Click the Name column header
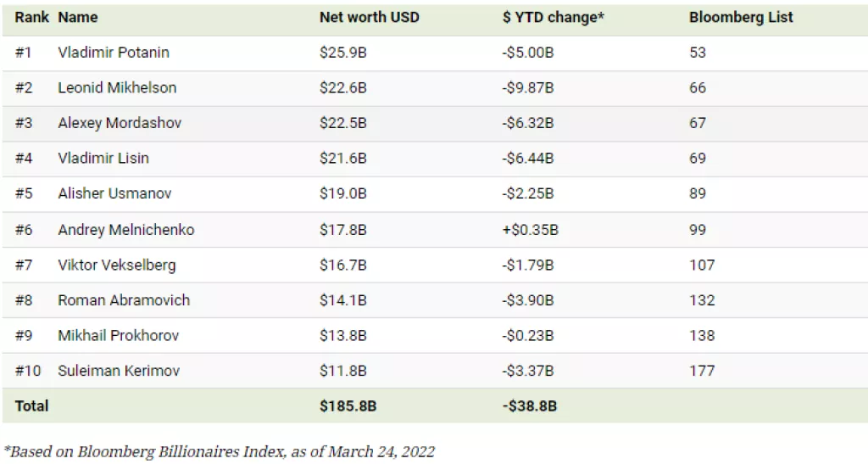Screen dimensions: 868x464 (78, 17)
